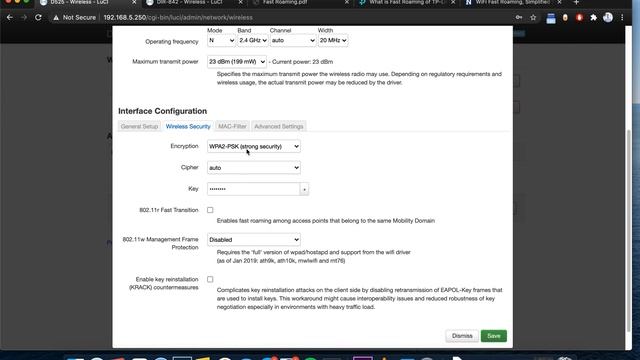Switch to WiFi Fast Roaming, Simplified tab

pos(512,3)
